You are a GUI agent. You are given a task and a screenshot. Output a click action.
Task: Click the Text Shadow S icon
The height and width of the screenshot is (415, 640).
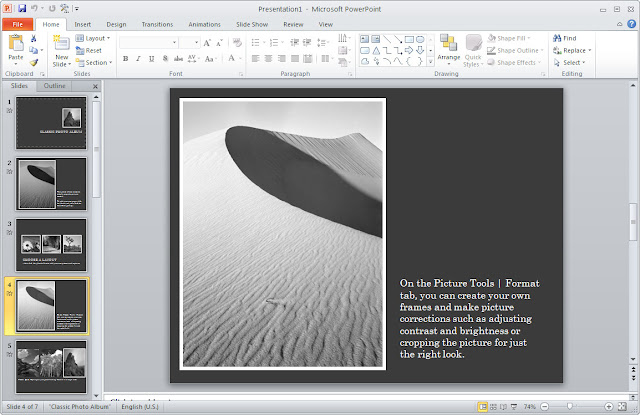click(x=165, y=59)
